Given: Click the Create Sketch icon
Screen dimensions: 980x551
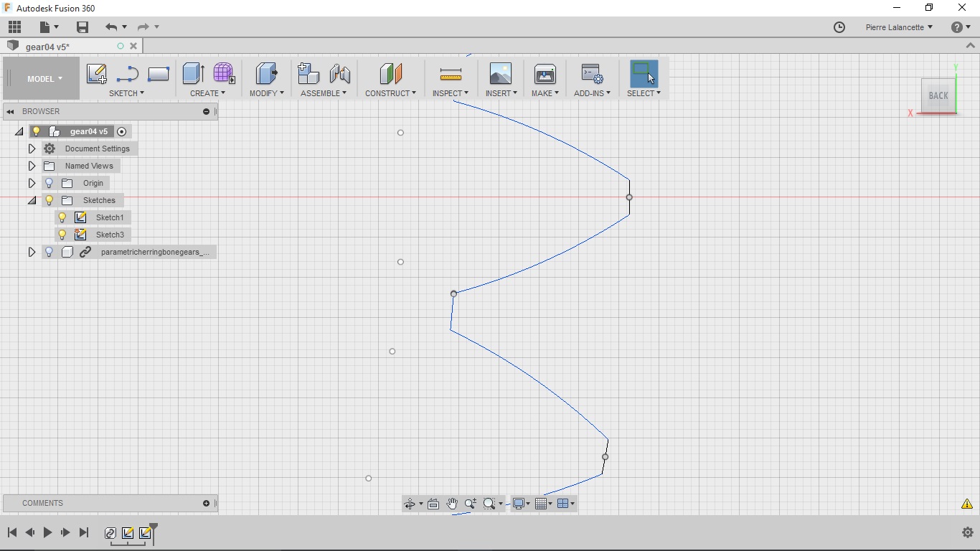Looking at the screenshot, I should pos(96,74).
